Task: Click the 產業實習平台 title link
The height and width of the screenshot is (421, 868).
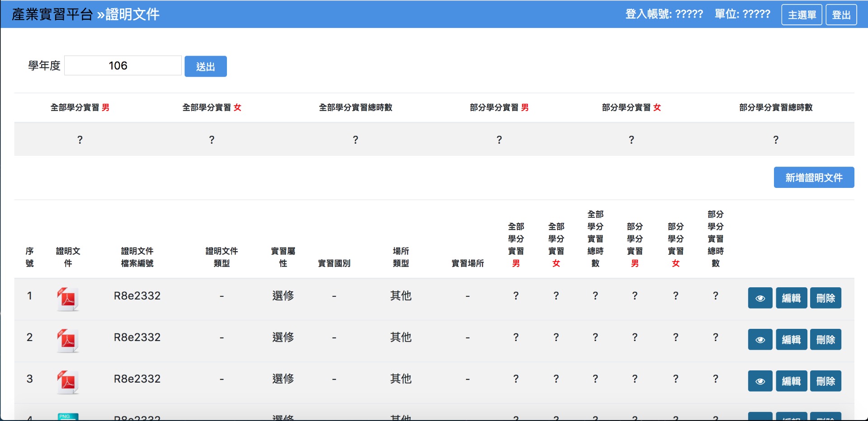Action: pos(52,14)
